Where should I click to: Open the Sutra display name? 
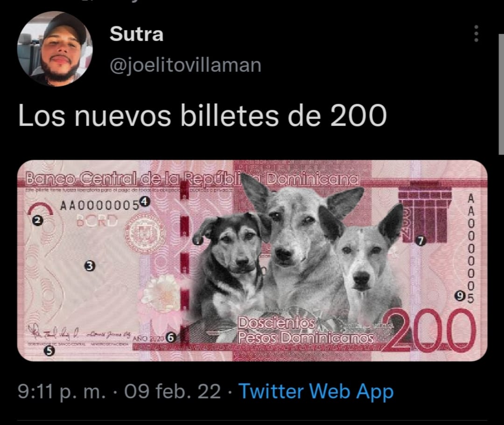pyautogui.click(x=137, y=34)
